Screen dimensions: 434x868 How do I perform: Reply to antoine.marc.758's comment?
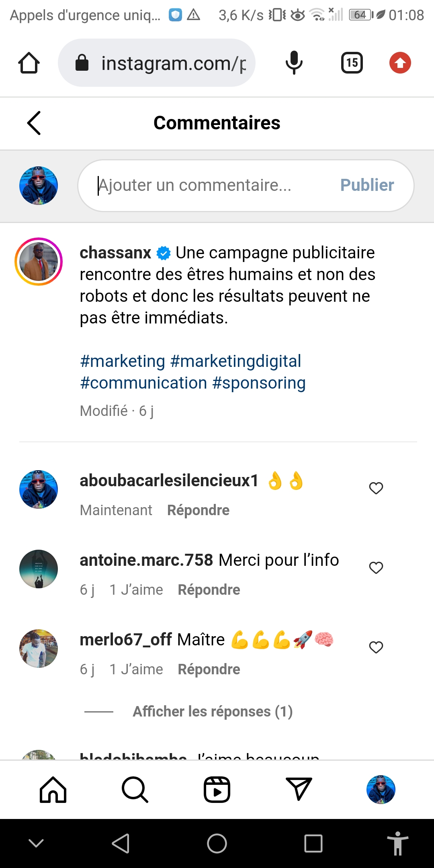(209, 590)
